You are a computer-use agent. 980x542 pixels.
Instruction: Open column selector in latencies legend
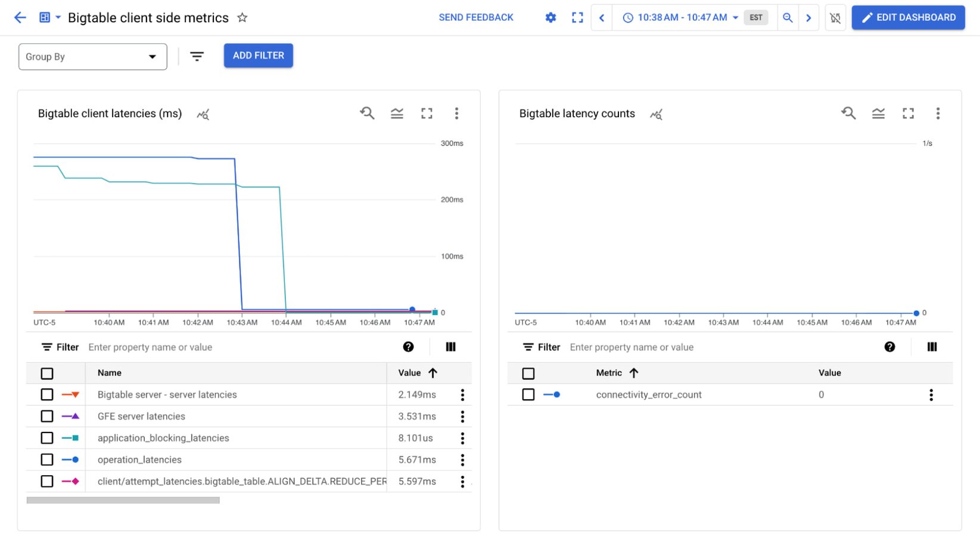point(450,347)
